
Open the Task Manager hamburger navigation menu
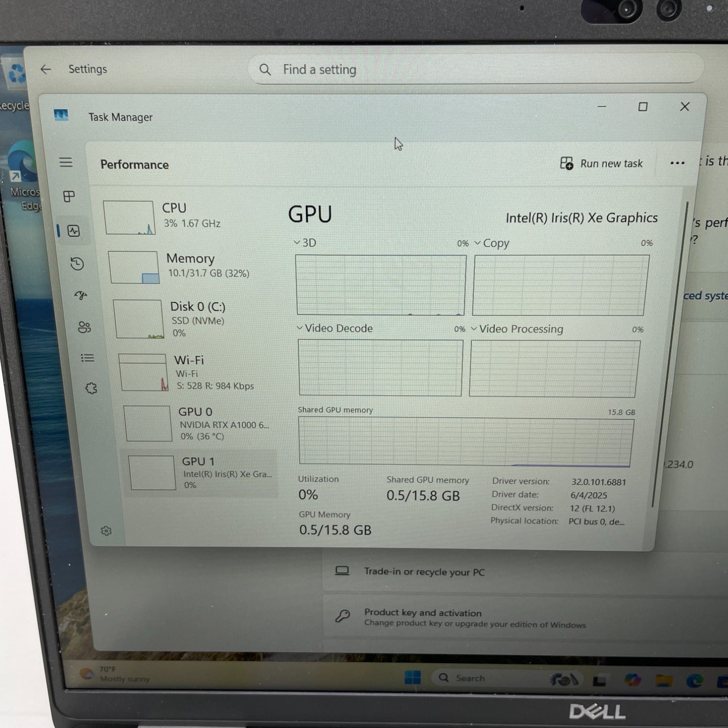pos(66,162)
